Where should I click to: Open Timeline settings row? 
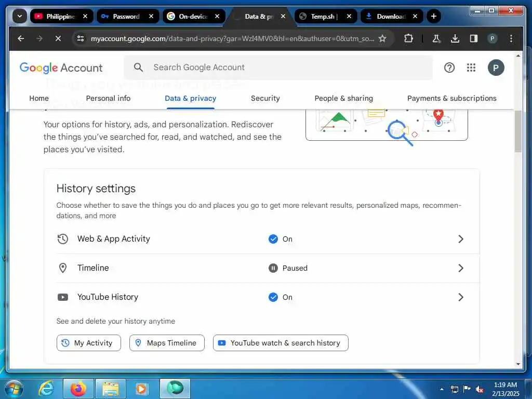click(x=268, y=268)
